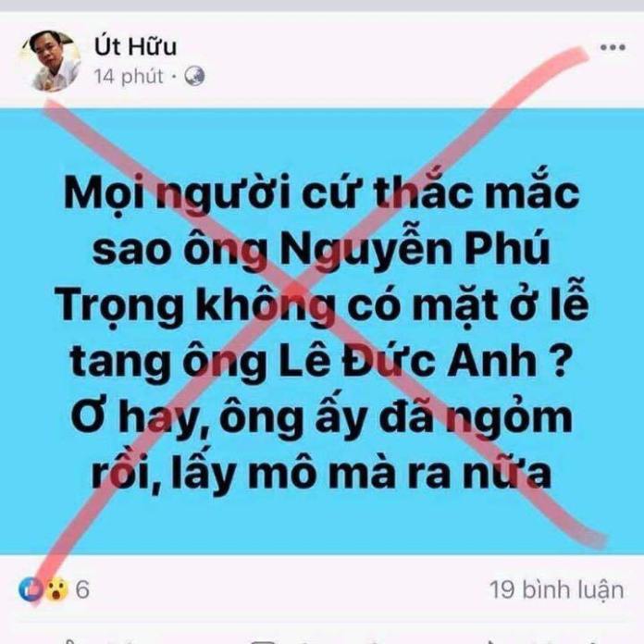Click the line "Ơ hay, ông ấy đã ngỏm"
The image size is (644, 644).
point(321,418)
